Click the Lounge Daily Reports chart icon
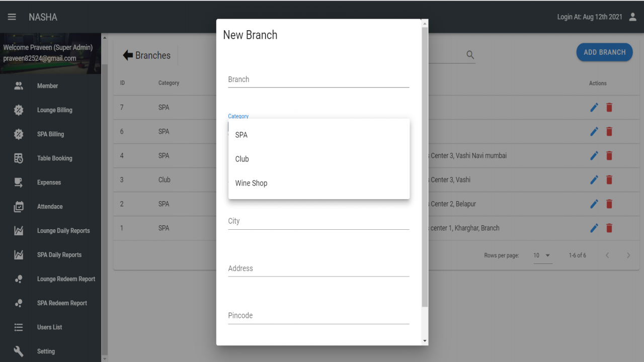The height and width of the screenshot is (362, 644). [x=19, y=231]
